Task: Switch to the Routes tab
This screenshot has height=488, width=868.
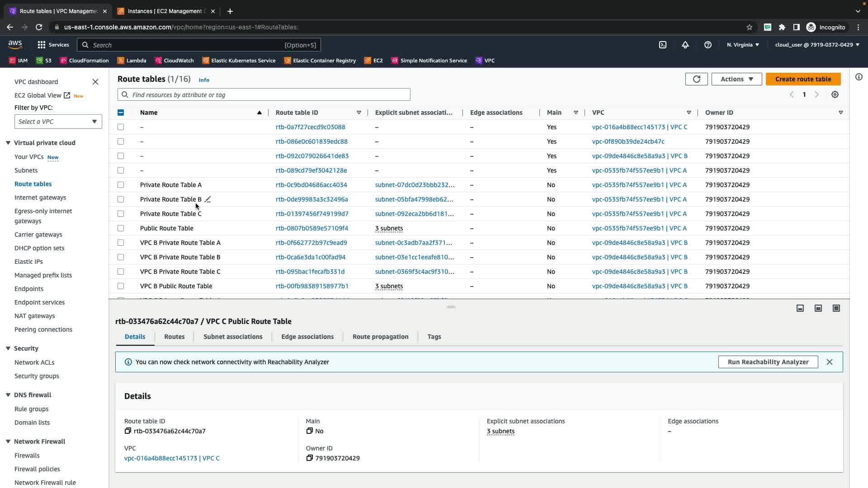Action: click(x=174, y=337)
